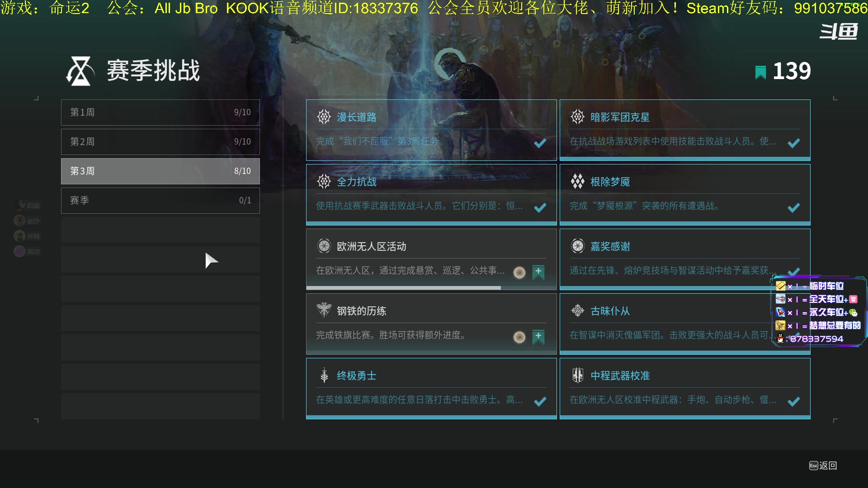Viewport: 868px width, 488px height.
Task: Click the bright dust reward in 钢铁的历练
Action: [519, 337]
